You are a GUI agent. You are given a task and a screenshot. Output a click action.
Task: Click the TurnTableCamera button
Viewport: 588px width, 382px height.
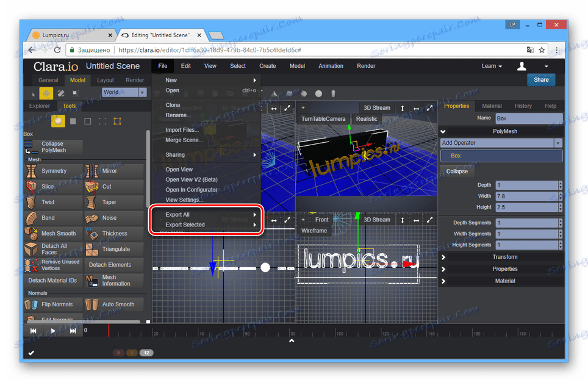(x=323, y=118)
